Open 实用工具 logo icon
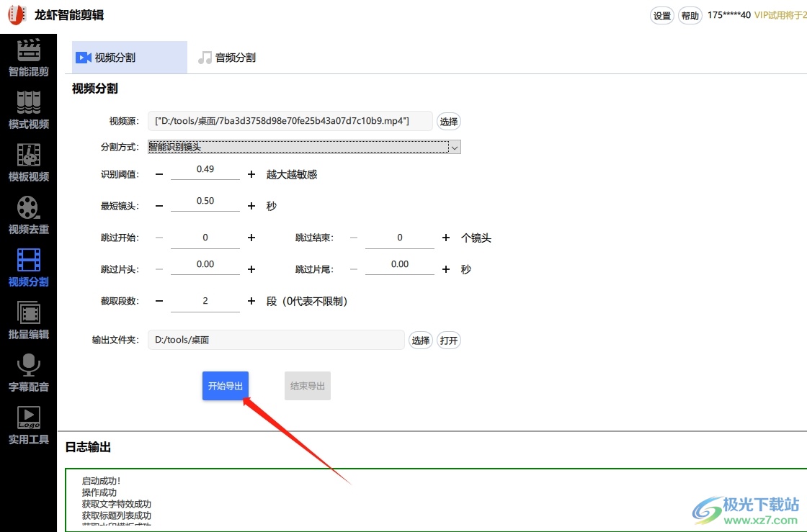The width and height of the screenshot is (807, 532). [x=28, y=418]
